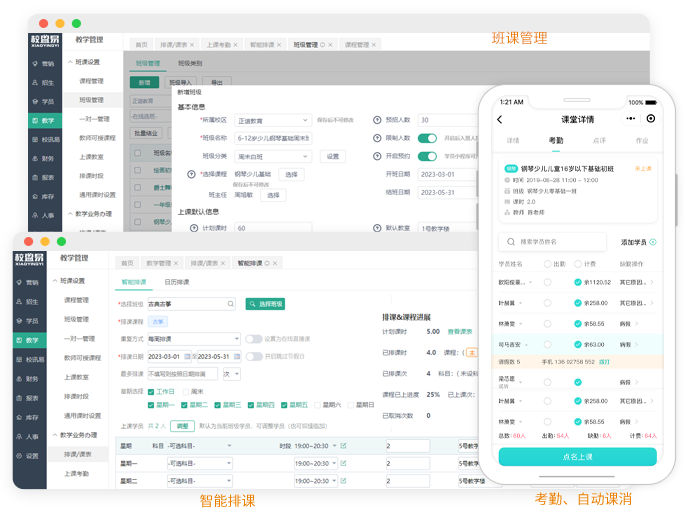Viewport: 685px width, 514px height.
Task: Enable the skip holidays switch
Action: (254, 356)
